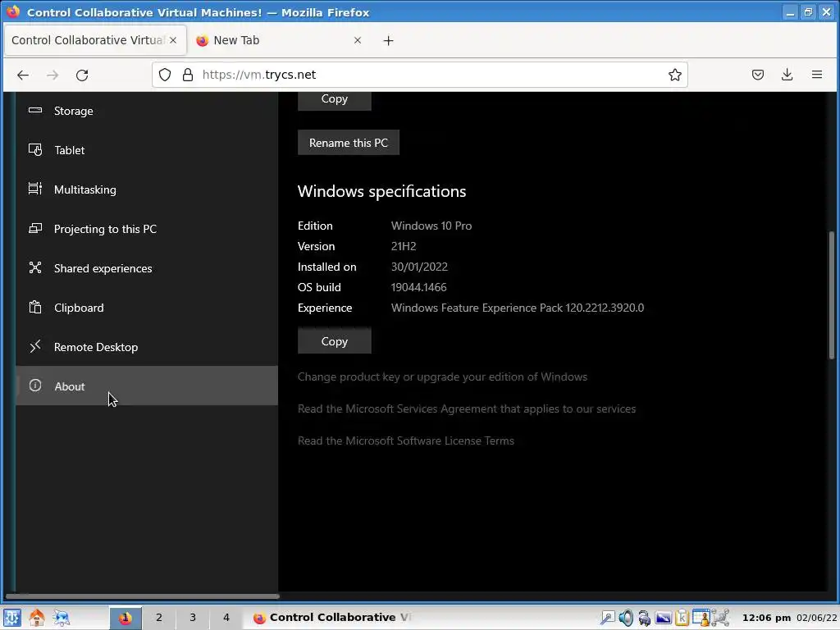Click the home folder taskbar icon
The image size is (840, 630).
[37, 618]
